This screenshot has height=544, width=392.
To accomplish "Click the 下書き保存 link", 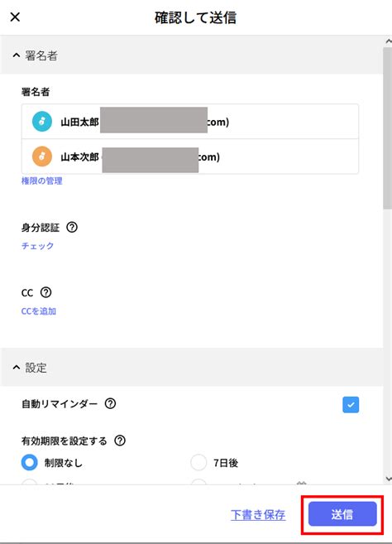I will coord(258,514).
